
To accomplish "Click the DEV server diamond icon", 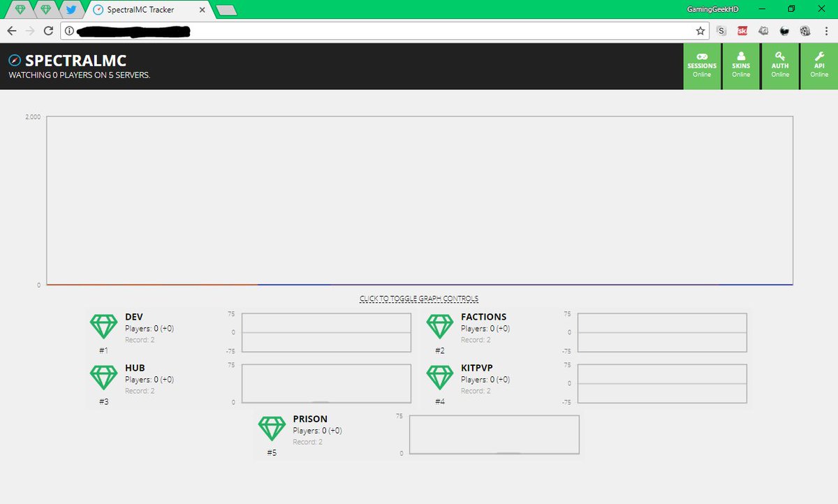I will tap(104, 327).
